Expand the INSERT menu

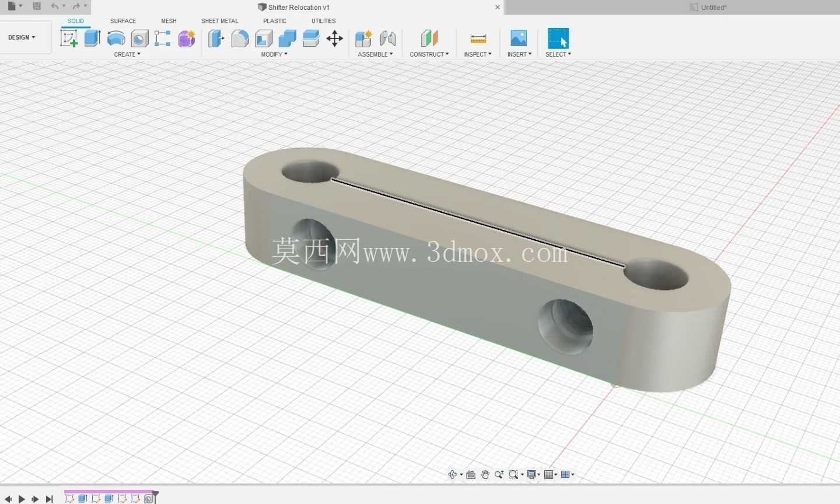click(519, 54)
